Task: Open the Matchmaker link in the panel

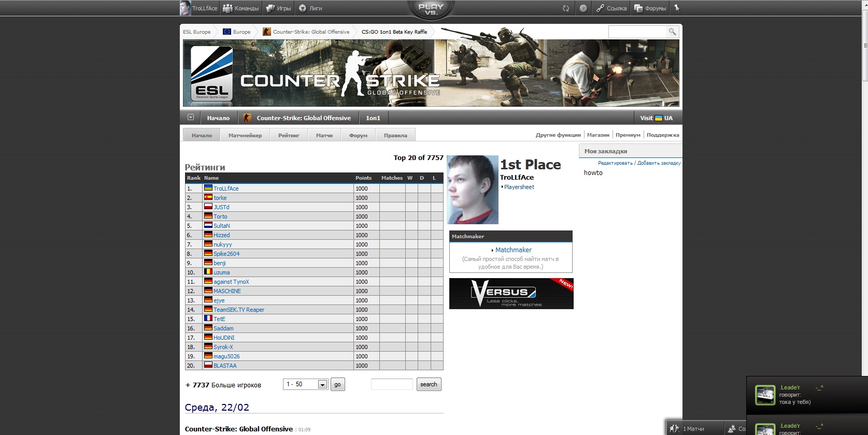Action: pos(513,250)
